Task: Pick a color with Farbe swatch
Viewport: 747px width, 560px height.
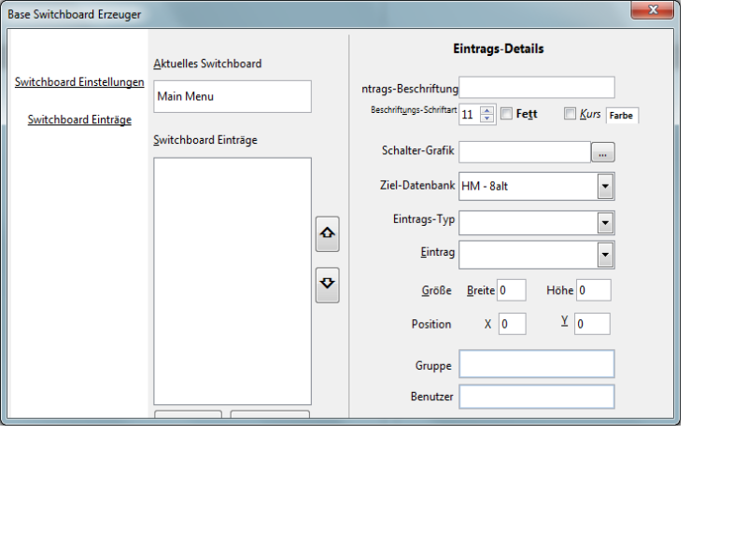Action: tap(622, 116)
